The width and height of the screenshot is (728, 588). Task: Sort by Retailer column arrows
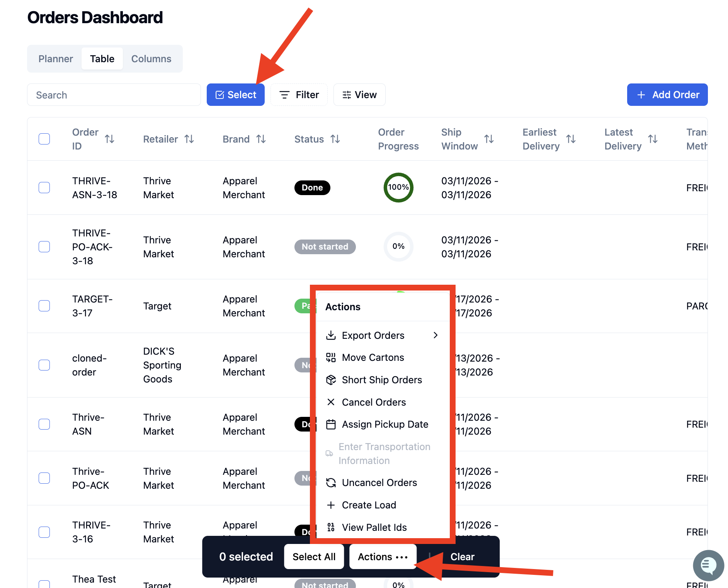189,139
